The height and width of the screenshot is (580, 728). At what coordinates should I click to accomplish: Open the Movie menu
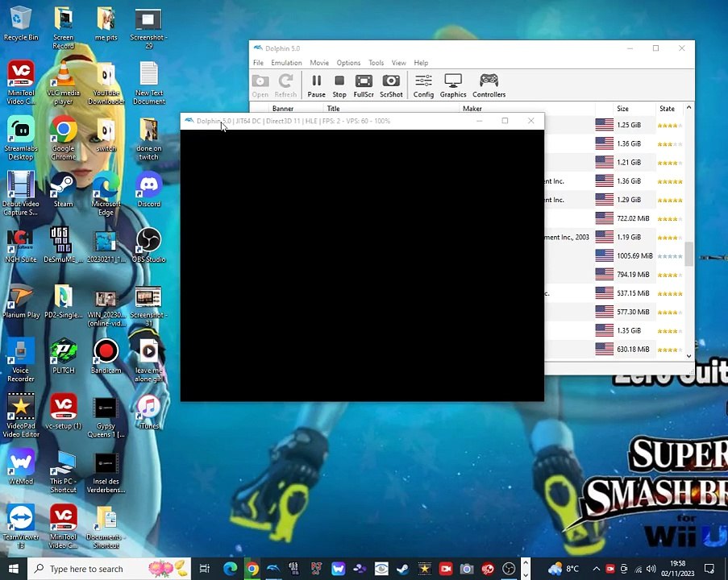pos(319,63)
